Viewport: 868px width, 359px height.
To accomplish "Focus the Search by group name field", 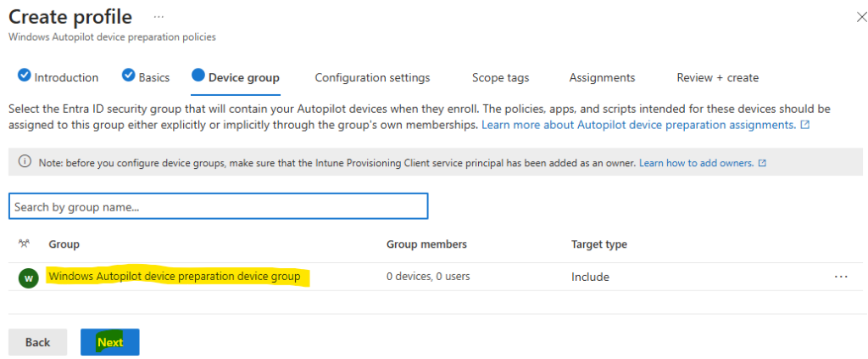I will [x=218, y=206].
